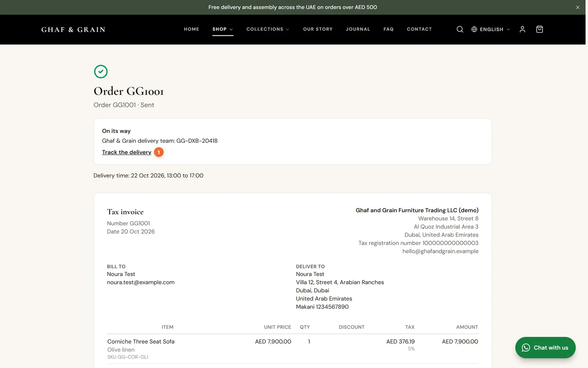Click the delivery team code GG-DXB-20418
588x368 pixels.
197,141
